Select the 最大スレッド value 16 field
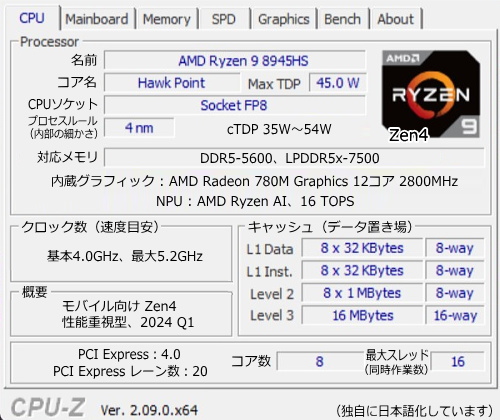500x420 pixels. [x=458, y=361]
